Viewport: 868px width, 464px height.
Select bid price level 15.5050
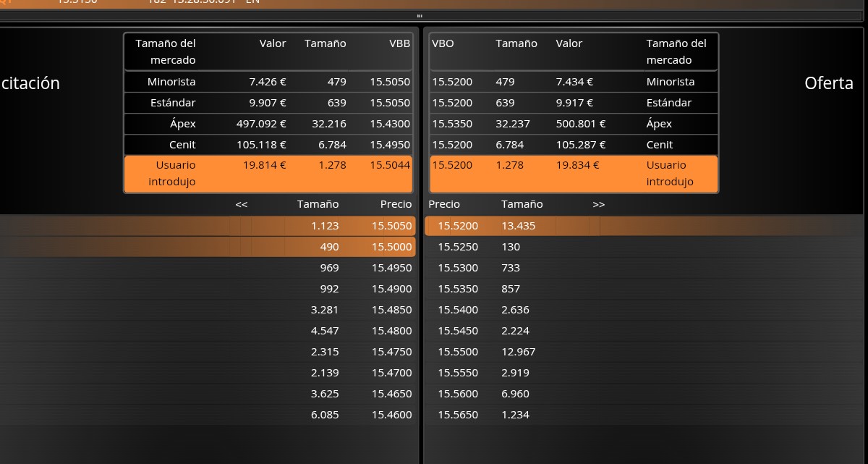pos(208,226)
